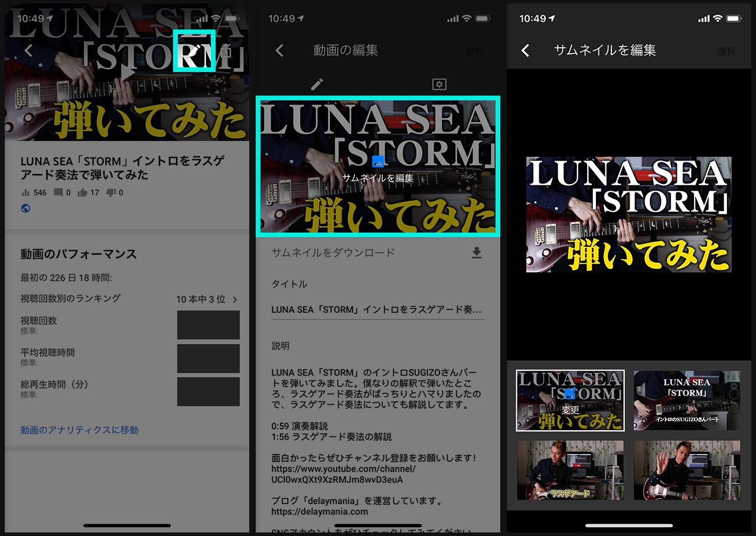This screenshot has width=756, height=536.
Task: Tap the 視聴回数 performance row
Action: tap(130, 325)
